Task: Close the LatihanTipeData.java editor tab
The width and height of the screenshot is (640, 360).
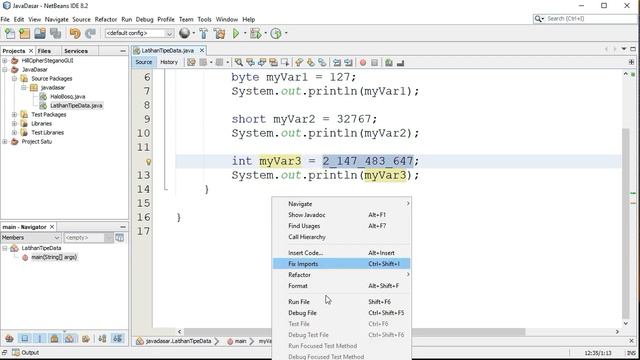Action: coord(202,50)
